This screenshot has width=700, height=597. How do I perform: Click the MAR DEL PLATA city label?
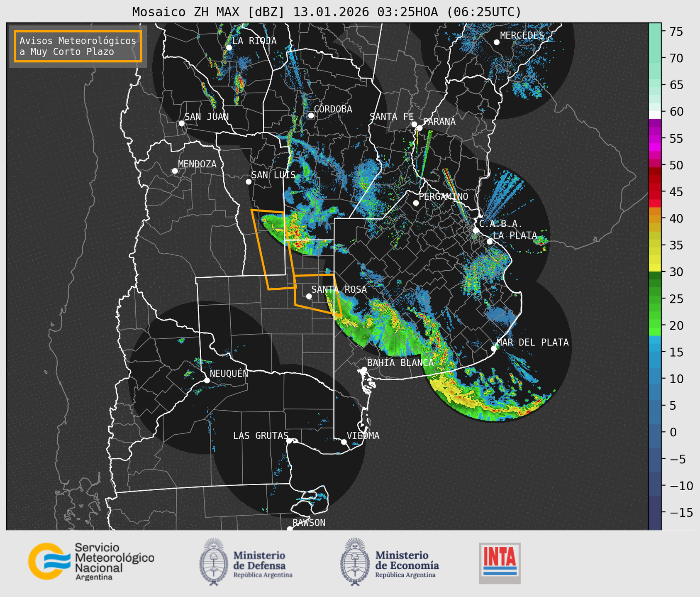click(x=532, y=343)
